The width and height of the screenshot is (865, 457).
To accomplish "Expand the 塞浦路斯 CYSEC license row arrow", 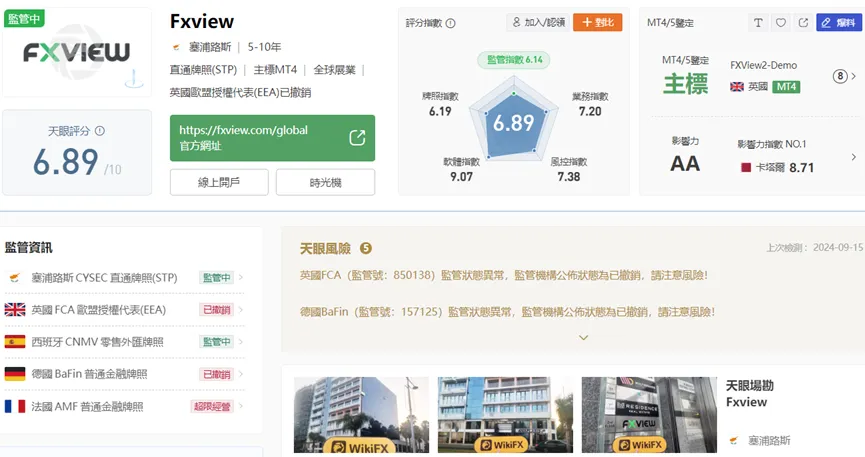I will (241, 278).
